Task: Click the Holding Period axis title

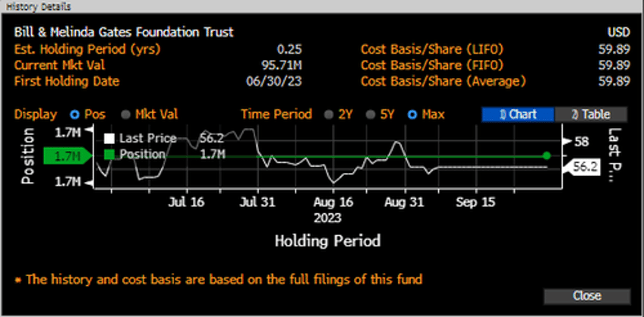Action: 328,240
